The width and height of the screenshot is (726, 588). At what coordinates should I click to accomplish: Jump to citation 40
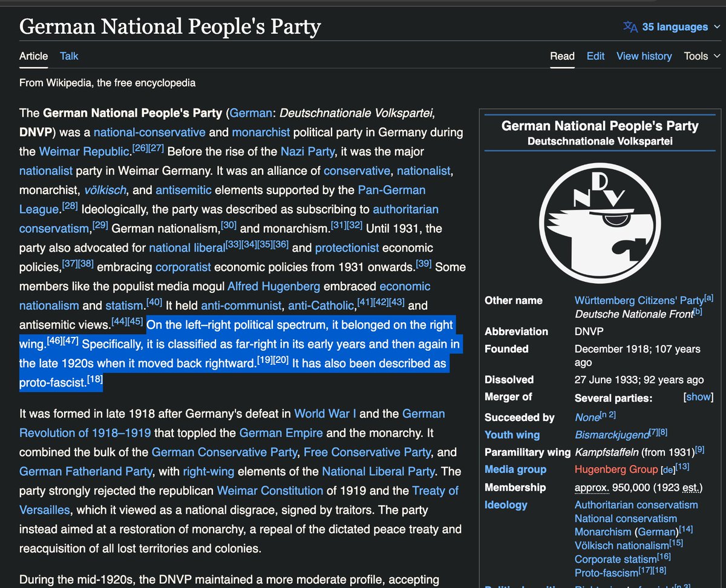[154, 302]
